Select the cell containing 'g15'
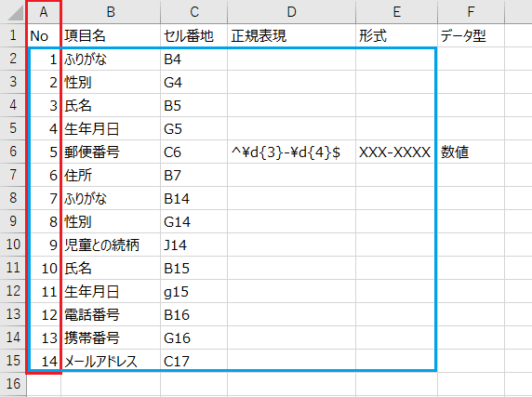This screenshot has width=532, height=397. tap(193, 291)
